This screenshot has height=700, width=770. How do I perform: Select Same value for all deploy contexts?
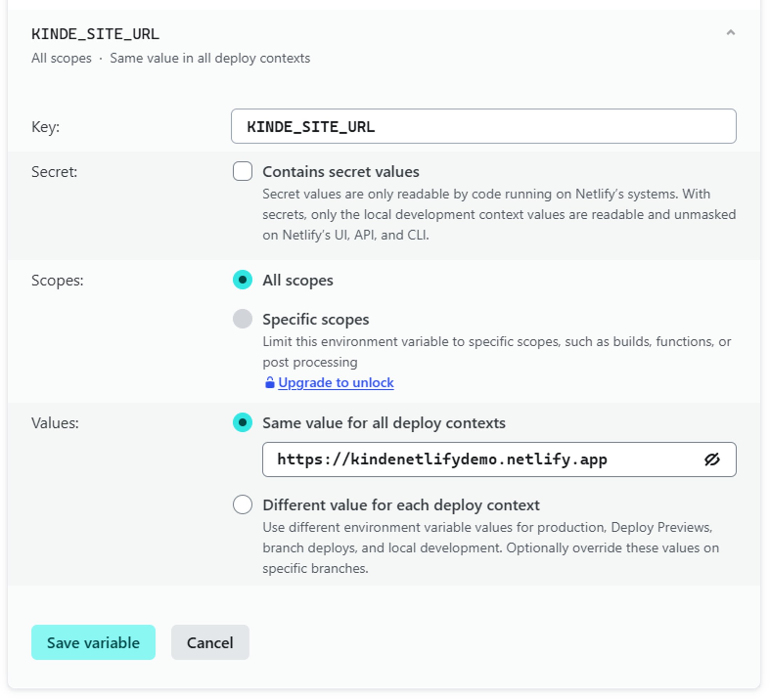[x=242, y=423]
